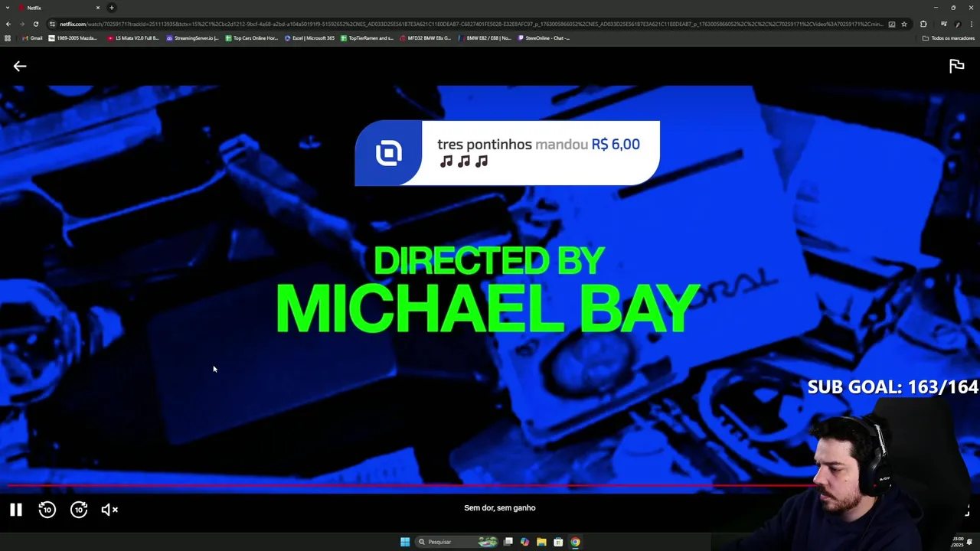The height and width of the screenshot is (551, 980).
Task: Switch to Chrome on the taskbar
Action: click(575, 542)
